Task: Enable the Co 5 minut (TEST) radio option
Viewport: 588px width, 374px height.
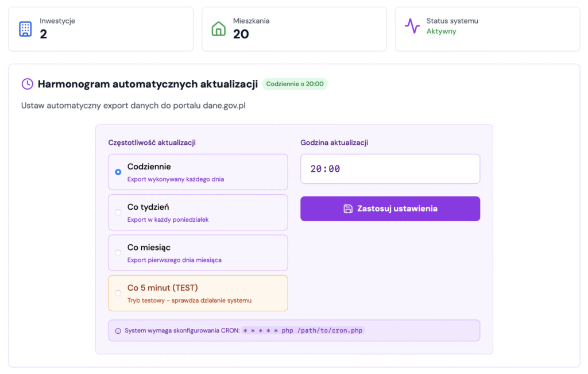Action: coord(118,293)
